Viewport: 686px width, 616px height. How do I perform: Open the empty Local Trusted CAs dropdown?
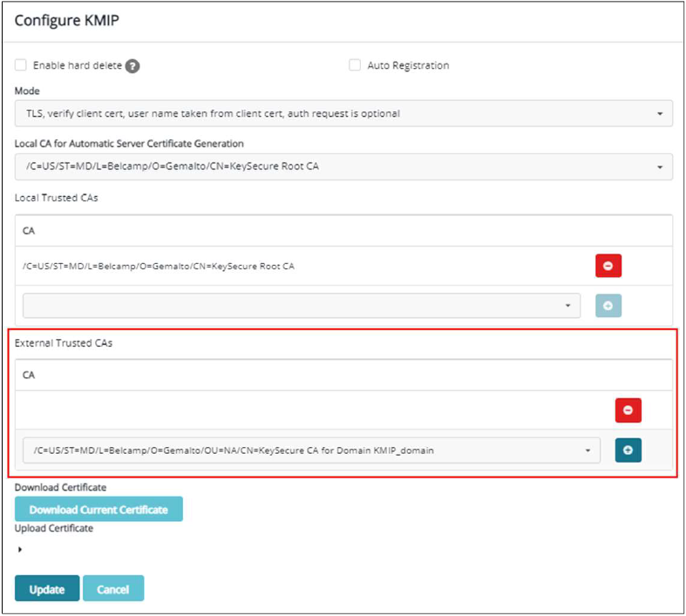coord(302,306)
